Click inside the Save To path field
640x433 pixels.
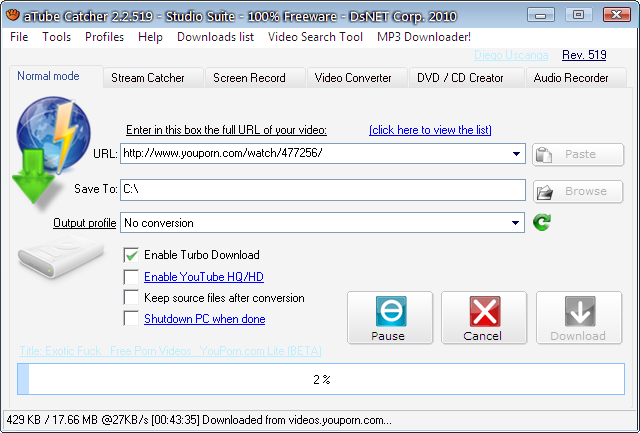click(x=322, y=190)
